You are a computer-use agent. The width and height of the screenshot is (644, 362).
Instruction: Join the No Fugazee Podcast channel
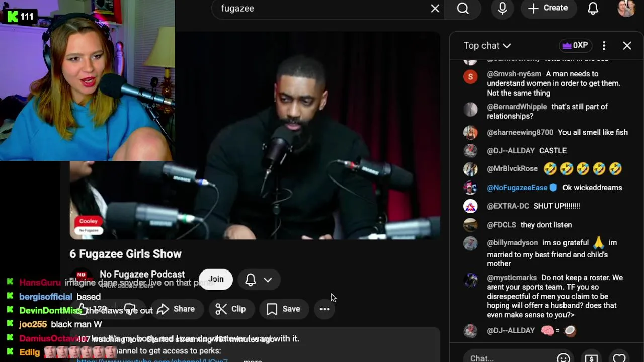[x=216, y=280]
